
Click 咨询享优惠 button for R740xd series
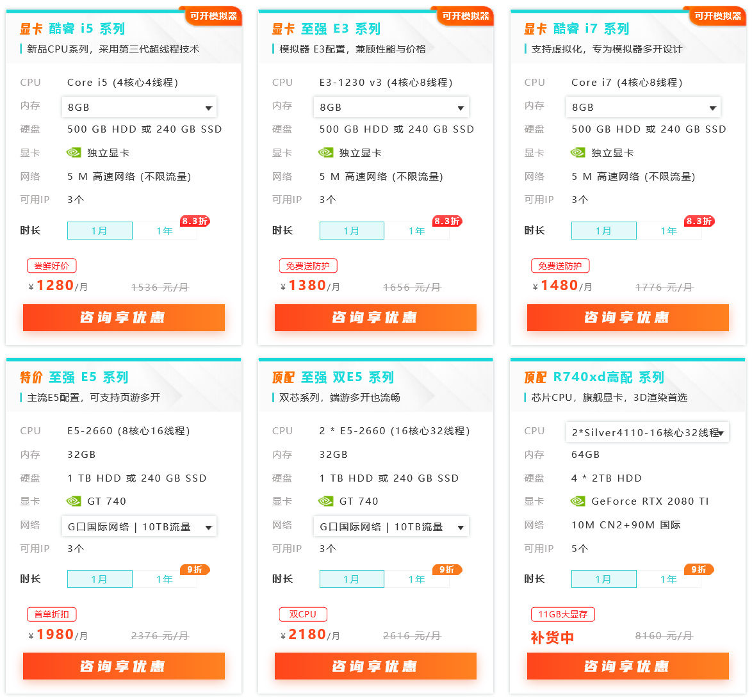(628, 666)
